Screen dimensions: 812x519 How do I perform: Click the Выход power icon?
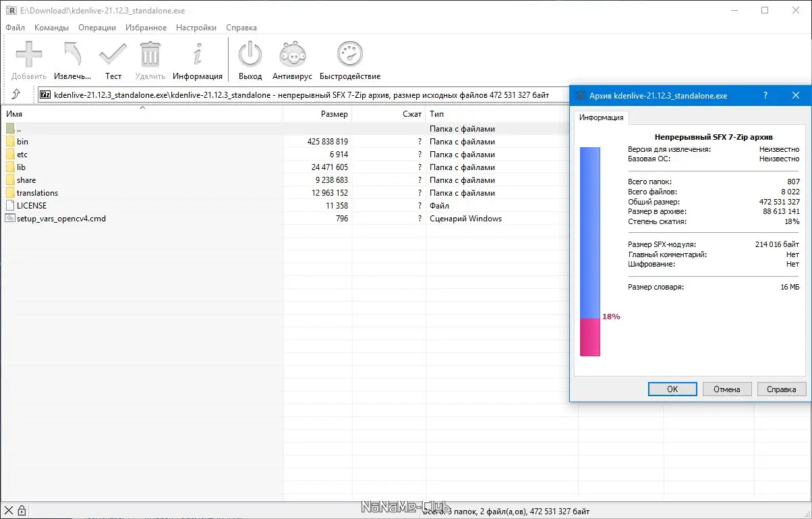pyautogui.click(x=250, y=54)
